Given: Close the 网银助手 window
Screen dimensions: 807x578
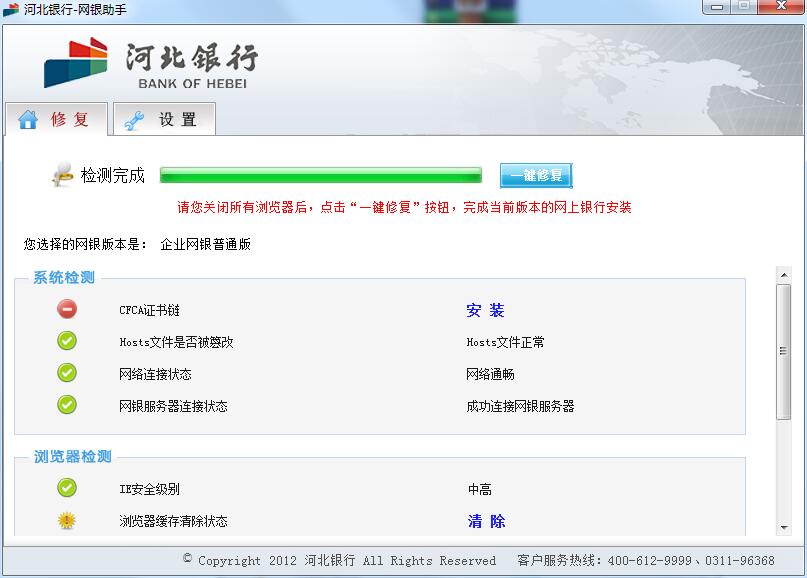Looking at the screenshot, I should pos(782,6).
